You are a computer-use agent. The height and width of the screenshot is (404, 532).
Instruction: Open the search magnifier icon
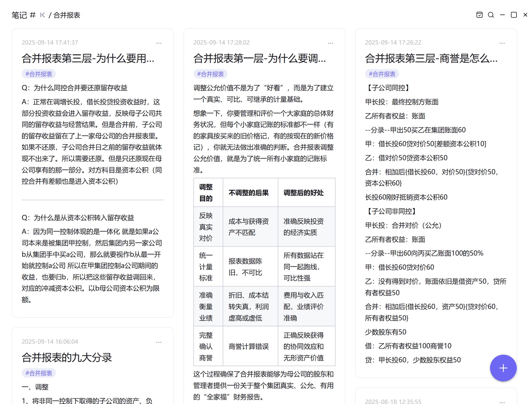coord(491,15)
